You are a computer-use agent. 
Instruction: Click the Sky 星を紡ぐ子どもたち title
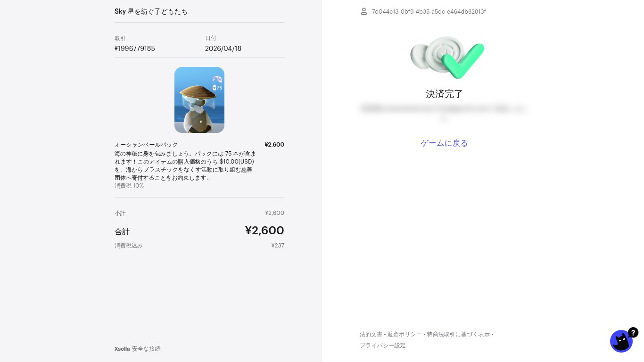(x=151, y=11)
